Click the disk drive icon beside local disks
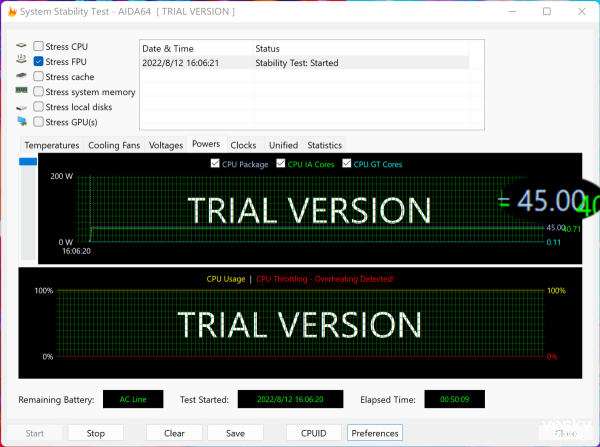Image resolution: width=600 pixels, height=447 pixels. [x=21, y=107]
